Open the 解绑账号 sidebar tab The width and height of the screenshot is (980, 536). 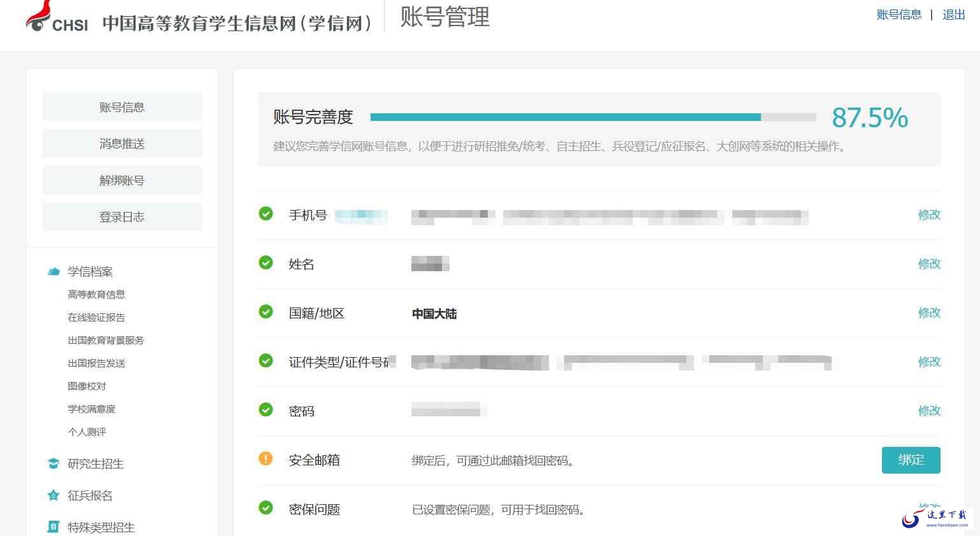pyautogui.click(x=122, y=180)
